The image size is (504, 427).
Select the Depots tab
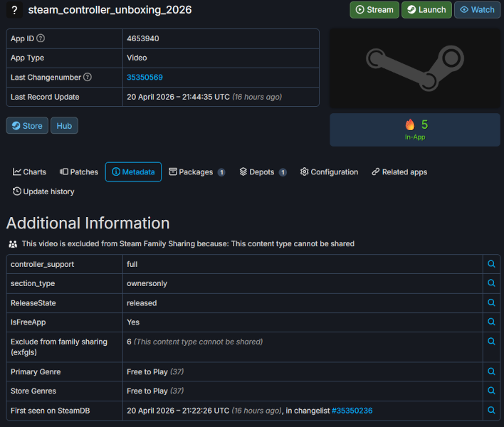[x=263, y=172]
